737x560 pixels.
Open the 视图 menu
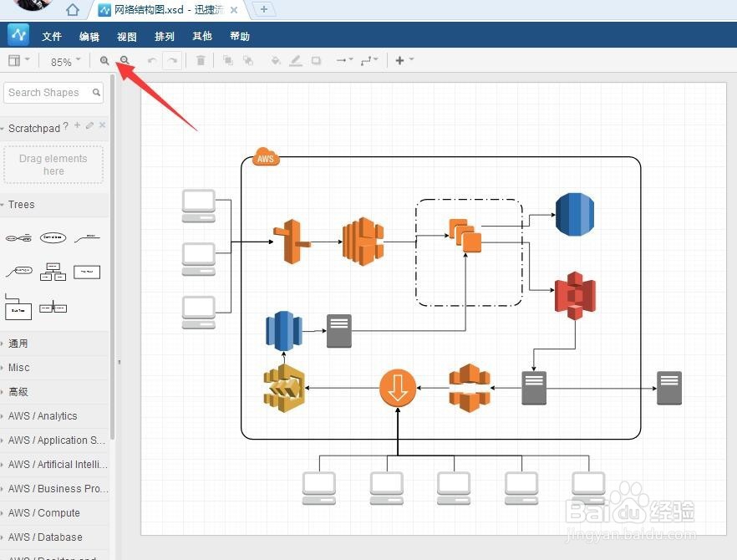click(x=127, y=36)
